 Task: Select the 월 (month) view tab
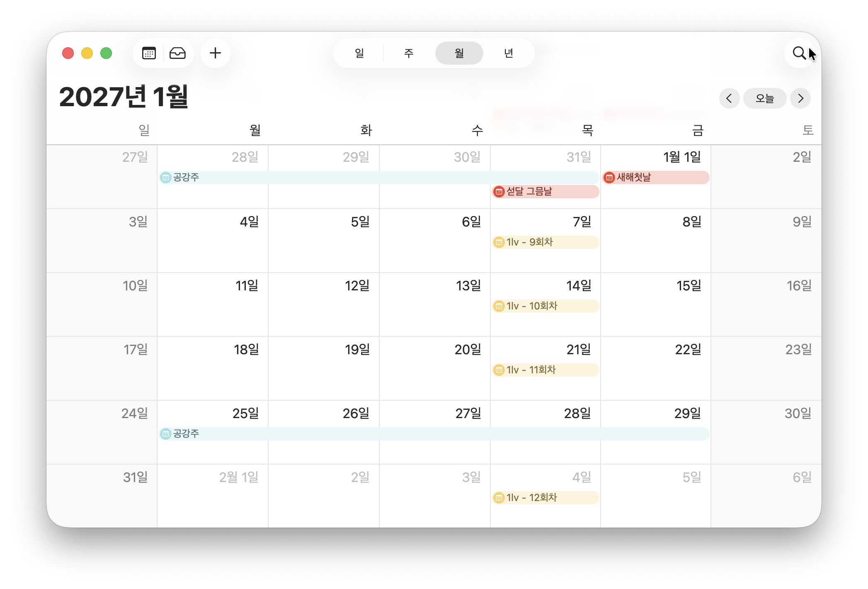pos(459,53)
